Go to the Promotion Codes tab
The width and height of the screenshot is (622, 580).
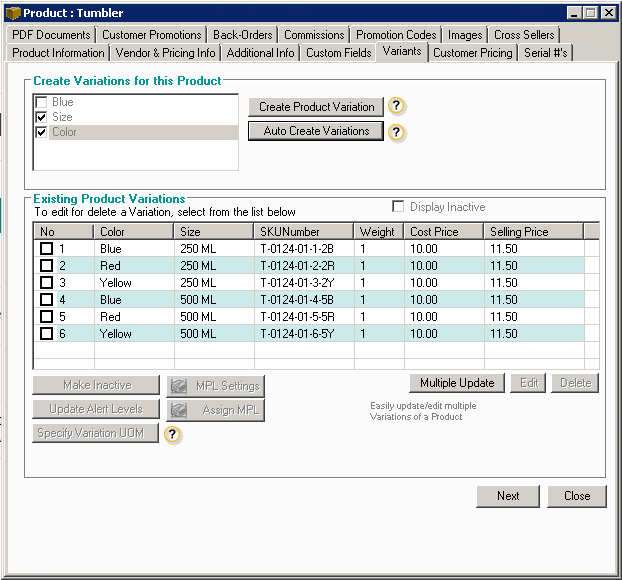tap(396, 35)
